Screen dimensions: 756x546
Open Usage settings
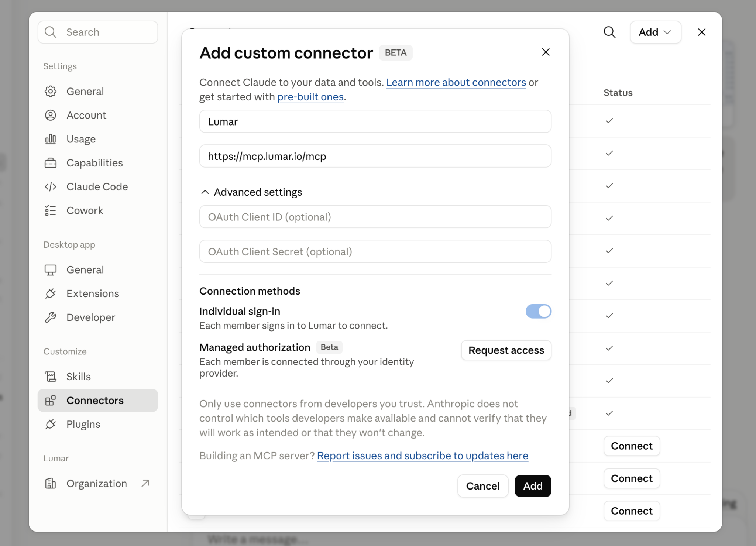[98, 139]
